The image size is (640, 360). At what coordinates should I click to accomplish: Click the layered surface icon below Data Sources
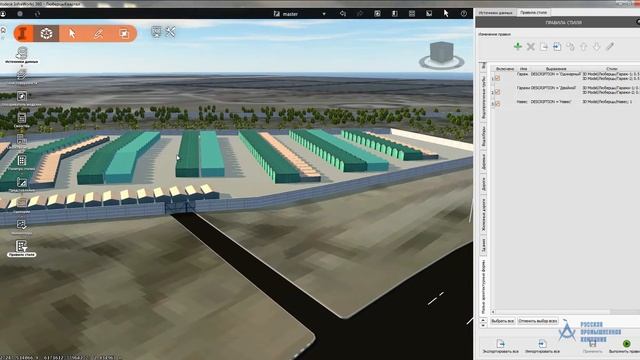(x=22, y=76)
